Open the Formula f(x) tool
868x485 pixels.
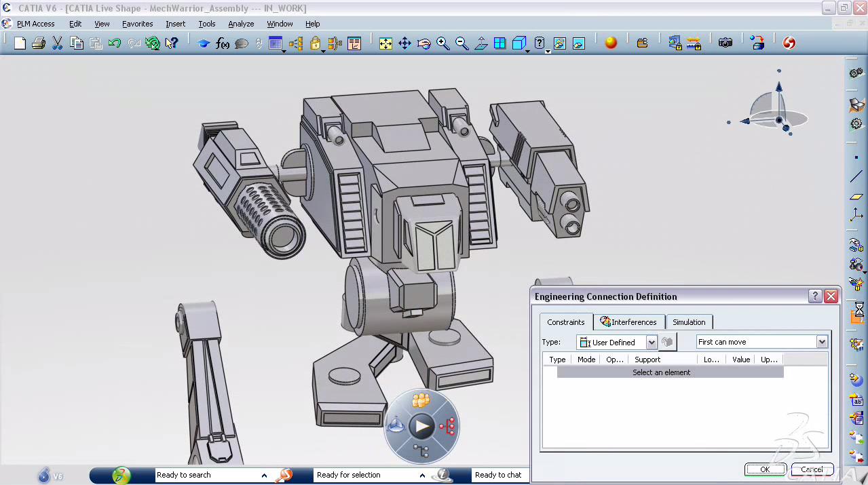[223, 43]
